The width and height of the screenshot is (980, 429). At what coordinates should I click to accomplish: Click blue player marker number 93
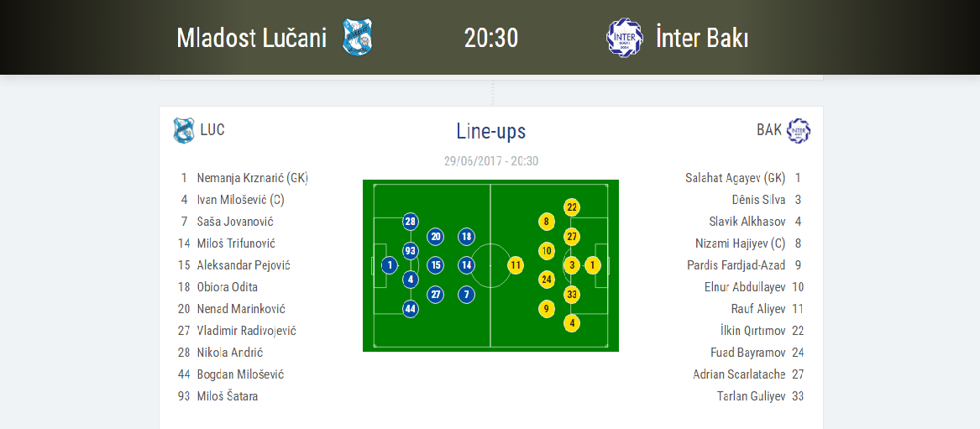(x=411, y=250)
